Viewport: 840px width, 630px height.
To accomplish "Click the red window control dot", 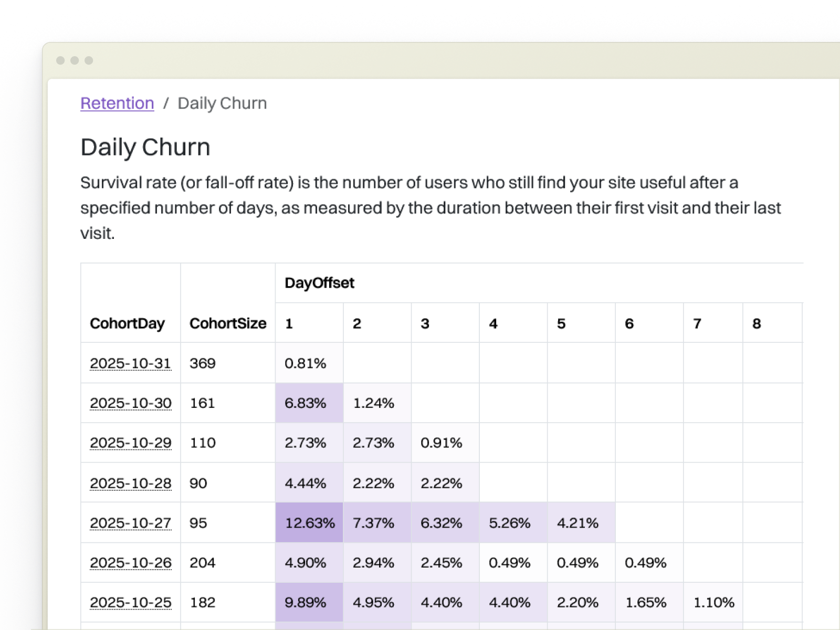I will 61,60.
